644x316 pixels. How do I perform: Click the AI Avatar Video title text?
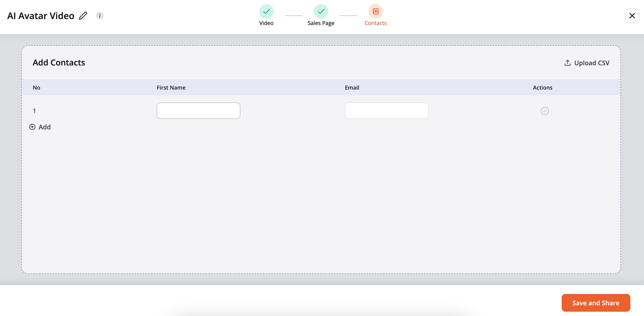[x=41, y=16]
